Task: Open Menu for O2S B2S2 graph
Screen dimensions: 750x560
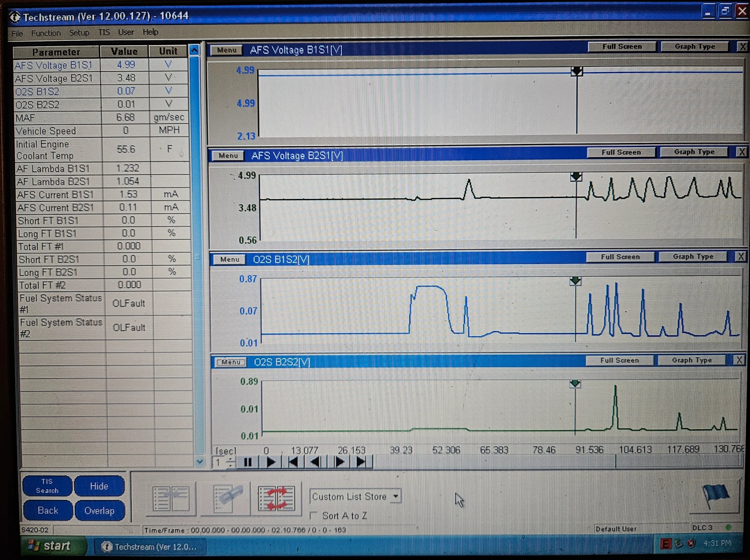Action: click(231, 362)
